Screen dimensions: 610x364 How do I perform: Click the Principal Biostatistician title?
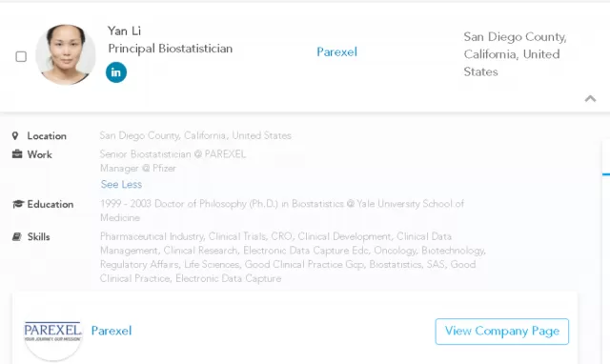click(171, 49)
